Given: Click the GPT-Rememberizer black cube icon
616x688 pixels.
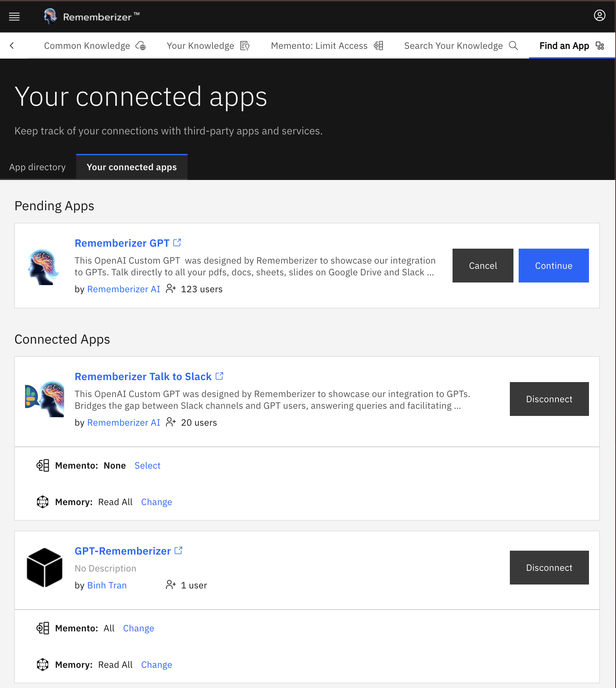Looking at the screenshot, I should tap(44, 567).
